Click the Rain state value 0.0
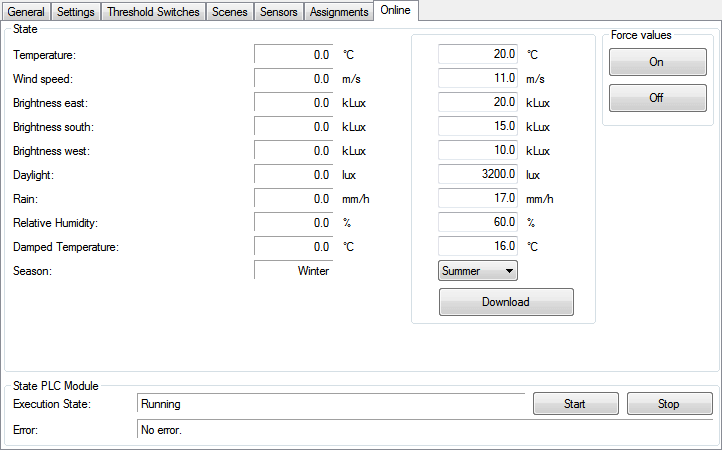The image size is (722, 450). click(293, 199)
